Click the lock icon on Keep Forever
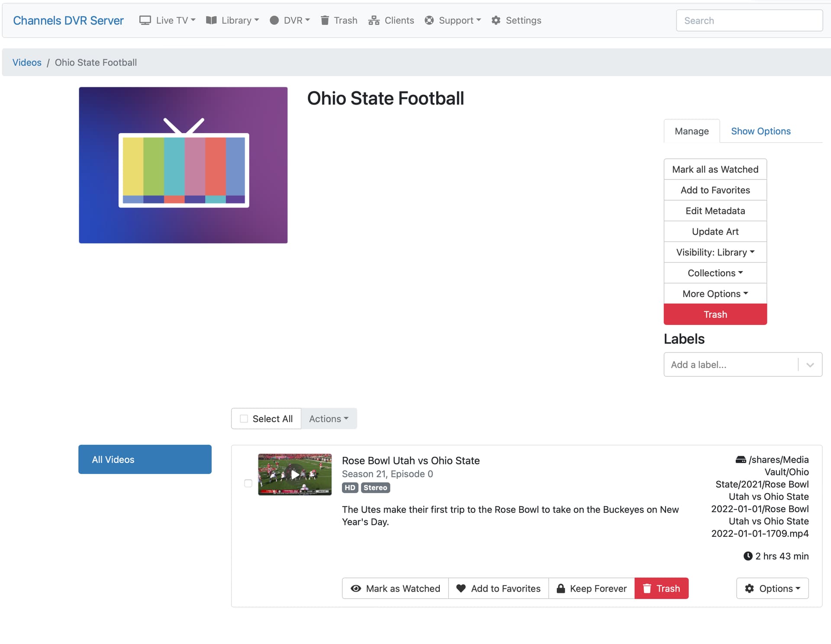The height and width of the screenshot is (644, 831). 560,588
